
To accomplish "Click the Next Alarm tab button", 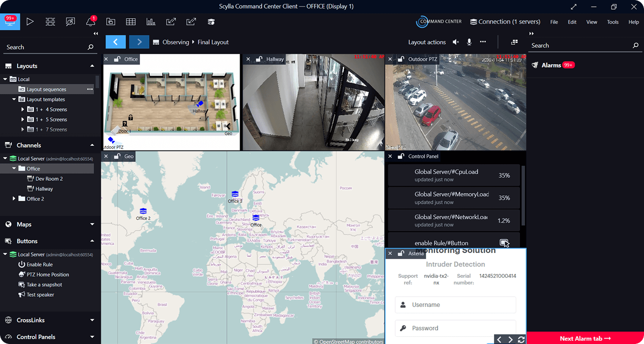I will (x=585, y=338).
